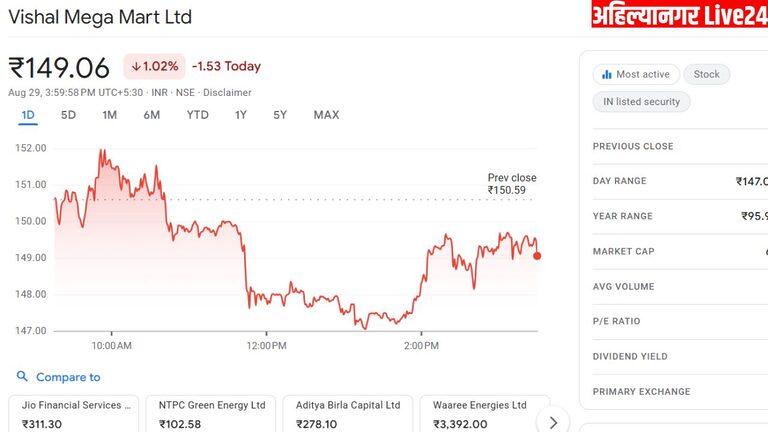
Task: Switch to the 5D time range tab
Action: pos(68,115)
